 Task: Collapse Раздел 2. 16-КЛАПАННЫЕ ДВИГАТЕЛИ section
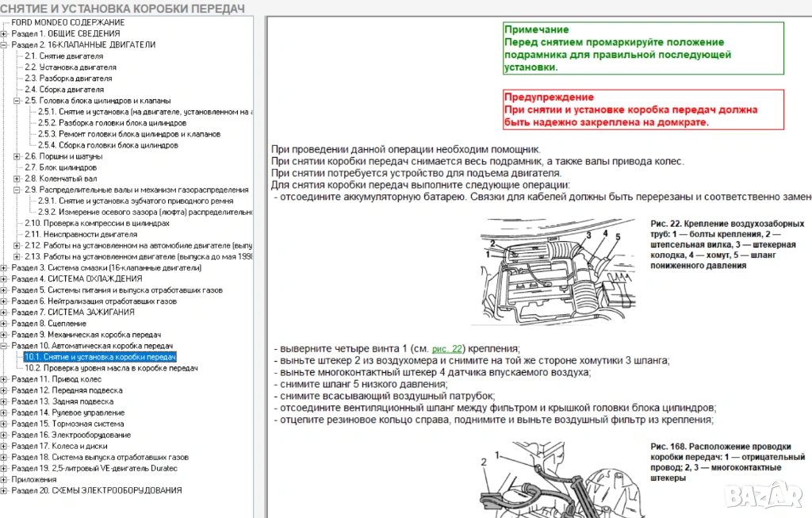click(x=4, y=45)
